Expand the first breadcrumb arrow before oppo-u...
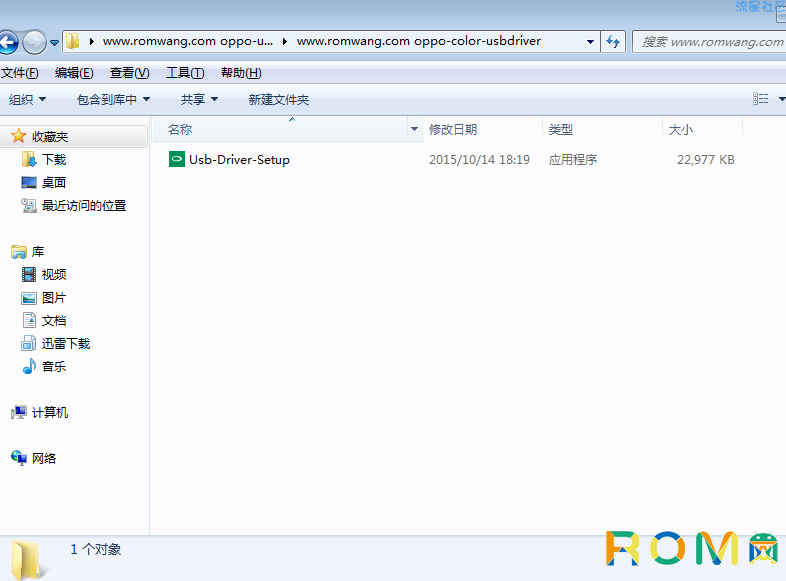 pyautogui.click(x=92, y=42)
